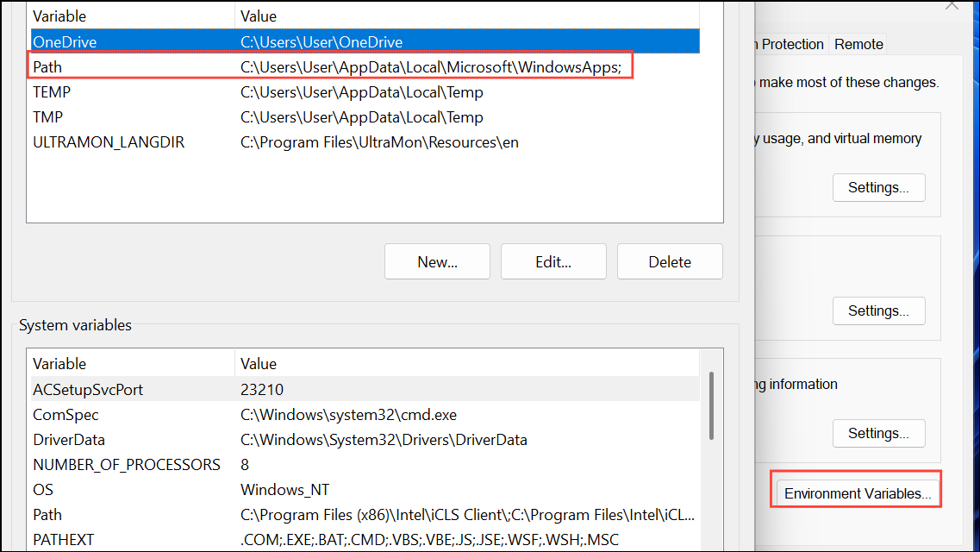The height and width of the screenshot is (552, 980).
Task: Switch to the System Protection tab
Action: [x=790, y=44]
